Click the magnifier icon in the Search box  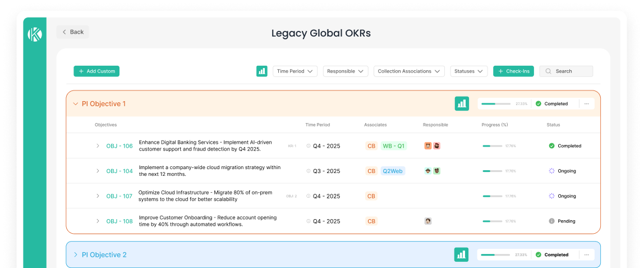548,71
